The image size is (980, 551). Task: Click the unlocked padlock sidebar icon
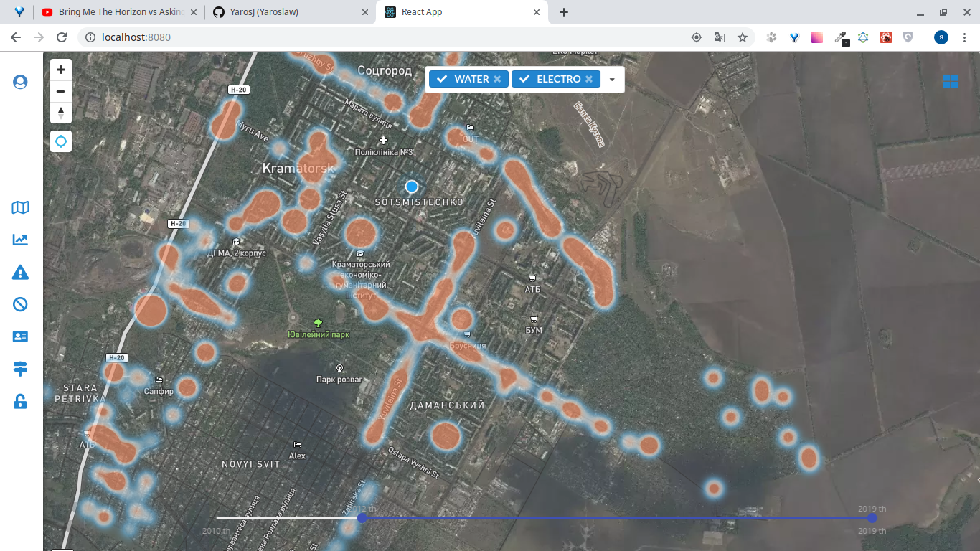[x=20, y=401]
